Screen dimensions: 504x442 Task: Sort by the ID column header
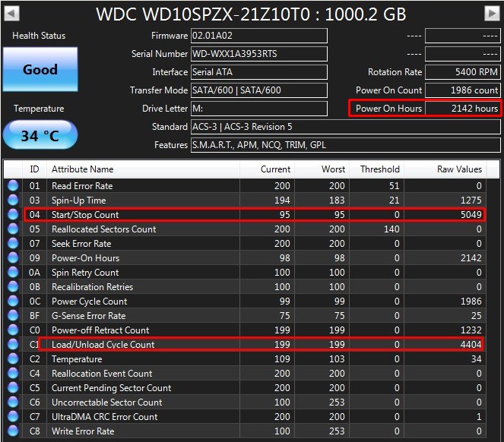click(x=35, y=169)
